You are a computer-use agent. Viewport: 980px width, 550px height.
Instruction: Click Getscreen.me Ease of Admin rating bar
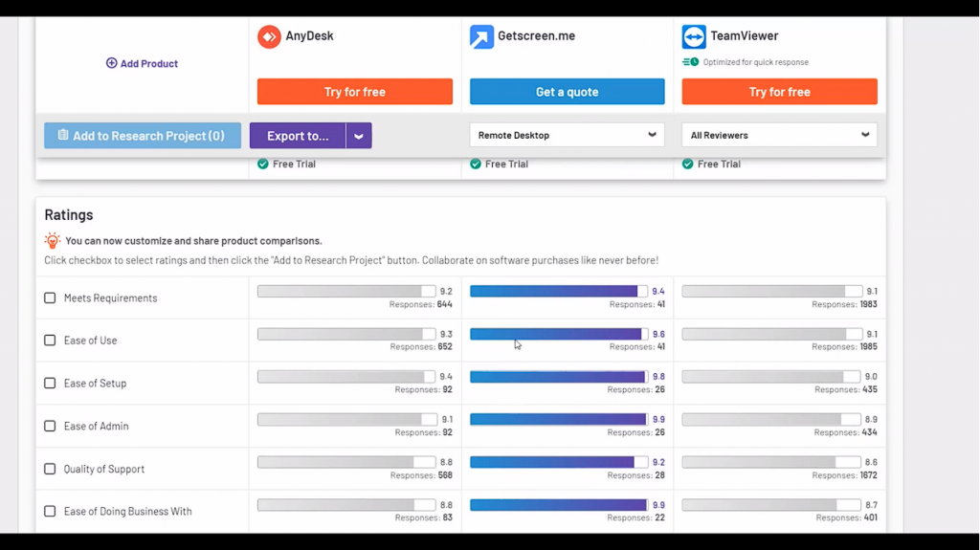559,419
